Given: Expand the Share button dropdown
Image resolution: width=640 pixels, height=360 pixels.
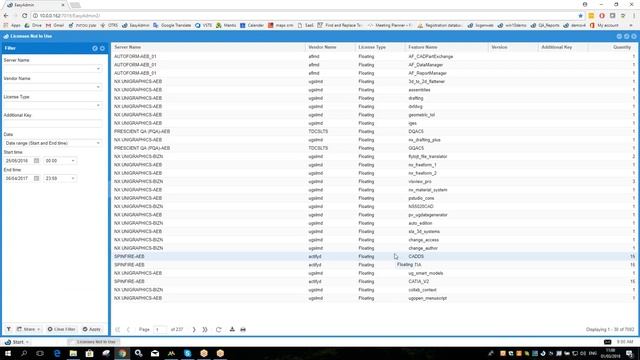Looking at the screenshot, I should 28,329.
